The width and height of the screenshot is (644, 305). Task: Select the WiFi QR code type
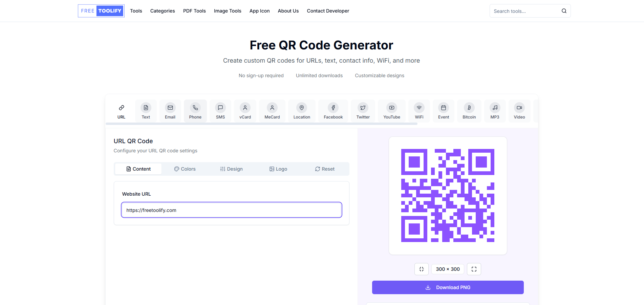419,111
